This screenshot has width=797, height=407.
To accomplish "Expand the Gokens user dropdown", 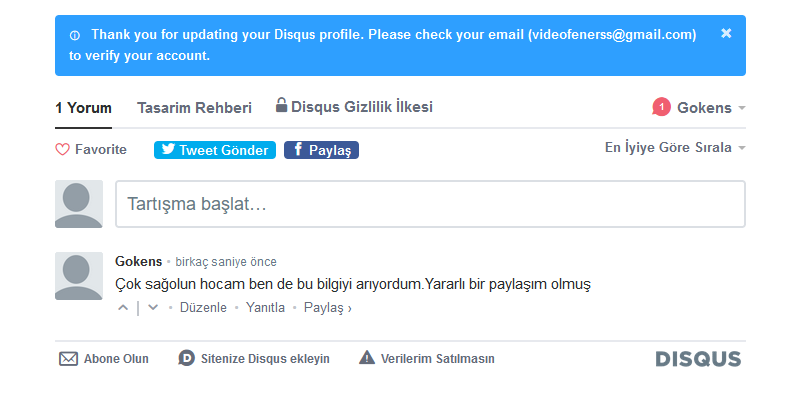I will (711, 108).
